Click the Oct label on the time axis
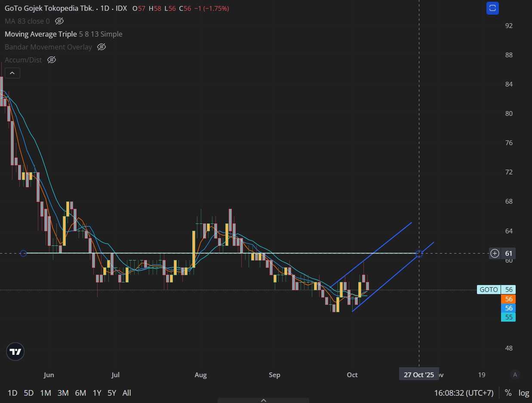Screen dimensions: 532x403 pos(352,375)
